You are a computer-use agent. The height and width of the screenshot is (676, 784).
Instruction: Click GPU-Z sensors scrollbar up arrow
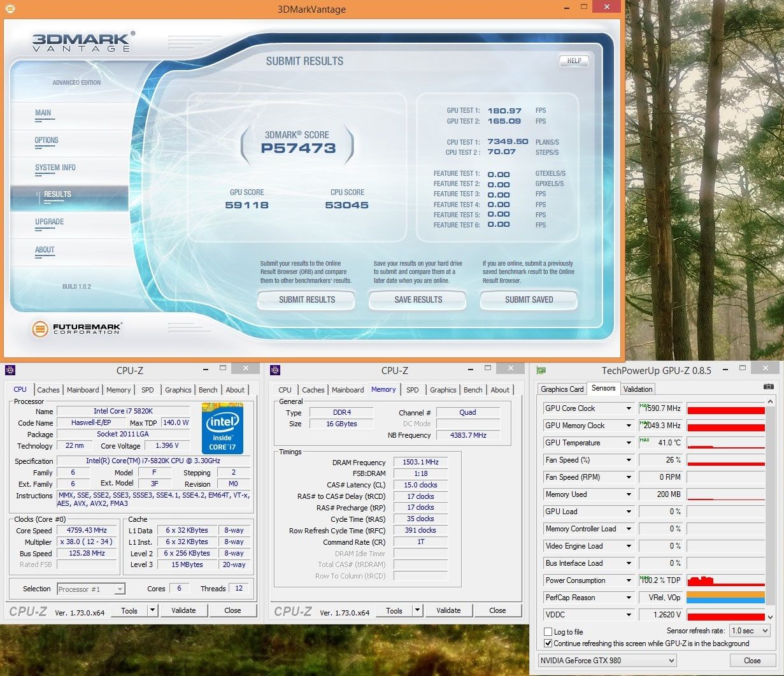point(771,403)
